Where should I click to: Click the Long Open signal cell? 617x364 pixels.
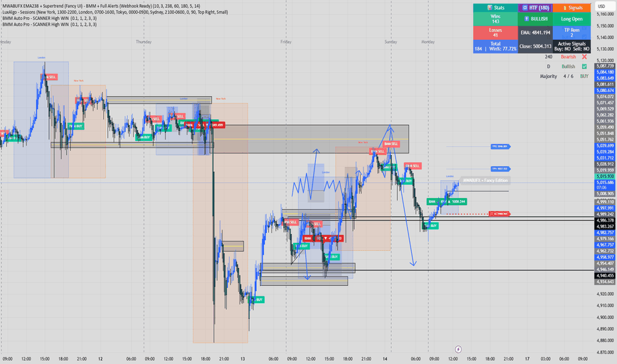click(x=572, y=19)
